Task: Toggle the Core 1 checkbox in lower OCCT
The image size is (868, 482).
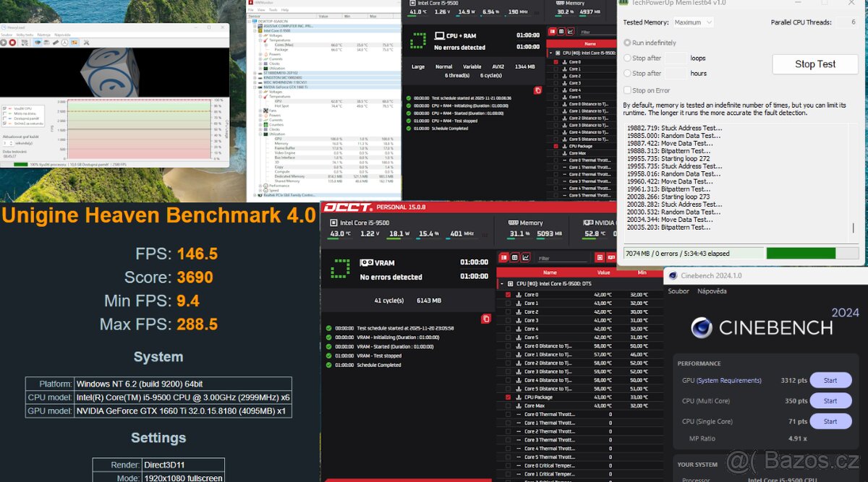Action: tap(509, 304)
